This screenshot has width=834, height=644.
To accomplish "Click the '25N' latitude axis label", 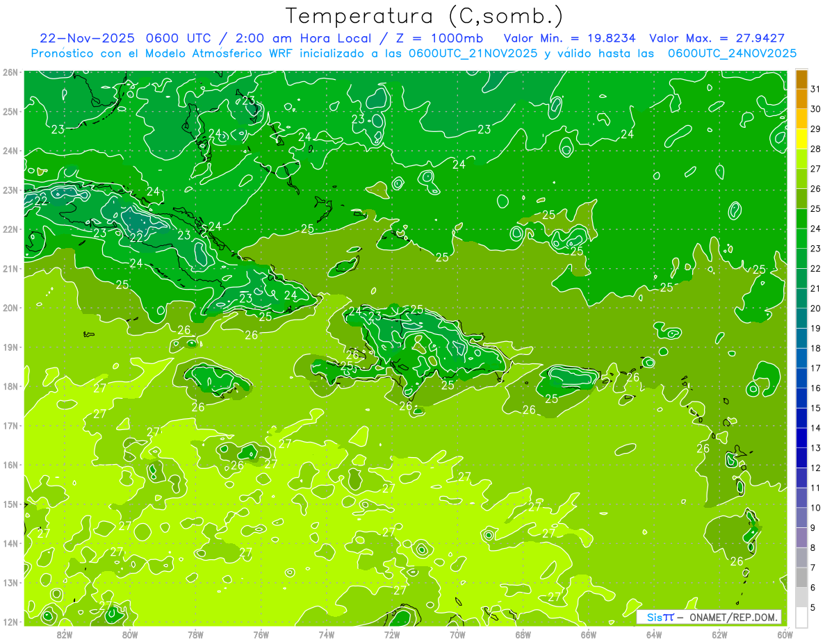I will (11, 112).
